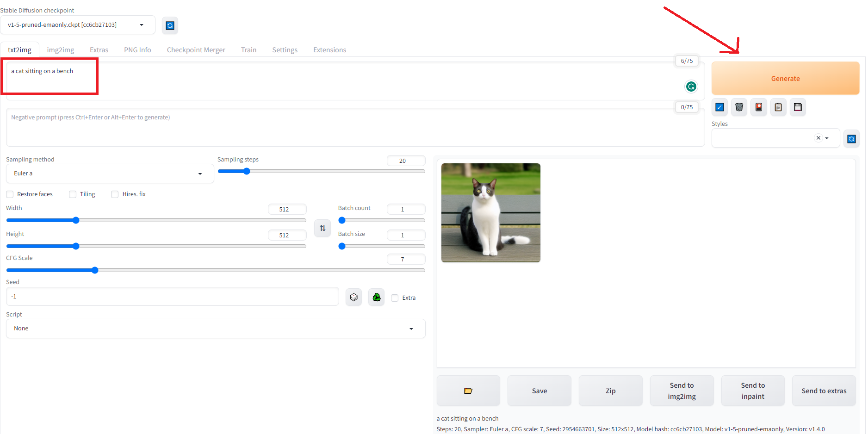Enable the Restore faces checkbox
868x434 pixels.
(x=10, y=194)
